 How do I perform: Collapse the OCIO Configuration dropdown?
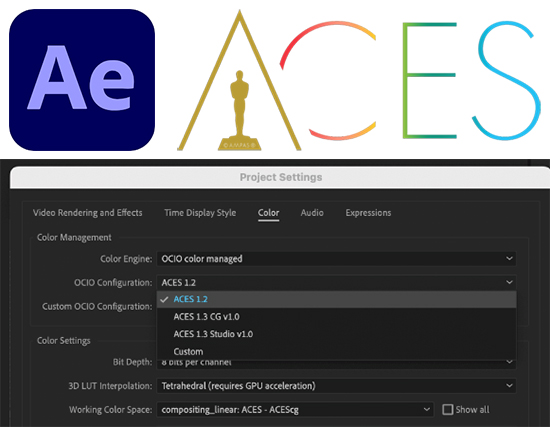click(336, 282)
